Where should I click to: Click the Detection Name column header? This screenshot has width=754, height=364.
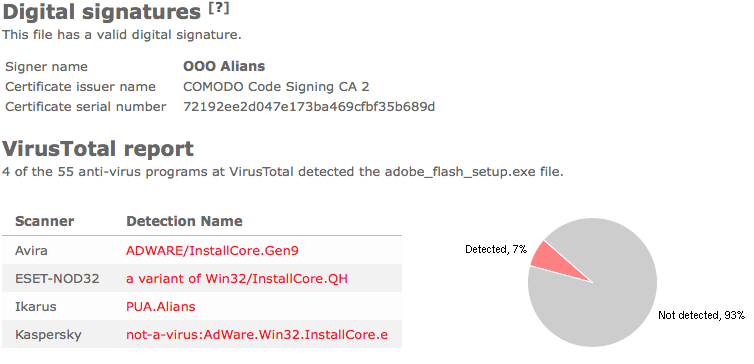point(184,221)
